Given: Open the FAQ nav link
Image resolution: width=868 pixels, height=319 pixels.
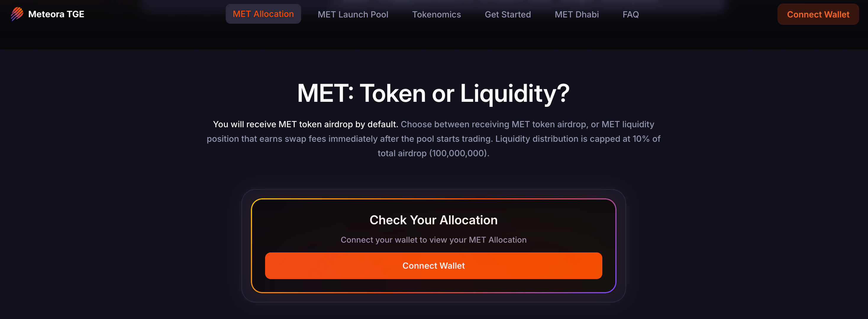Looking at the screenshot, I should tap(630, 14).
